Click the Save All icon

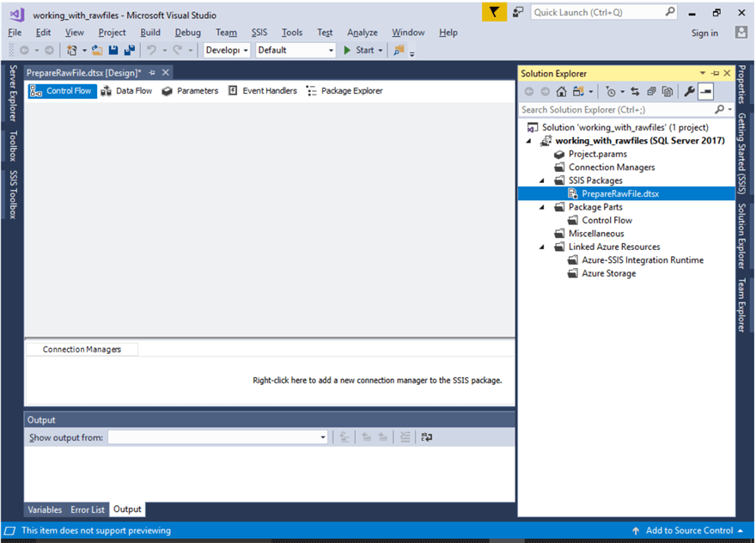[x=129, y=50]
